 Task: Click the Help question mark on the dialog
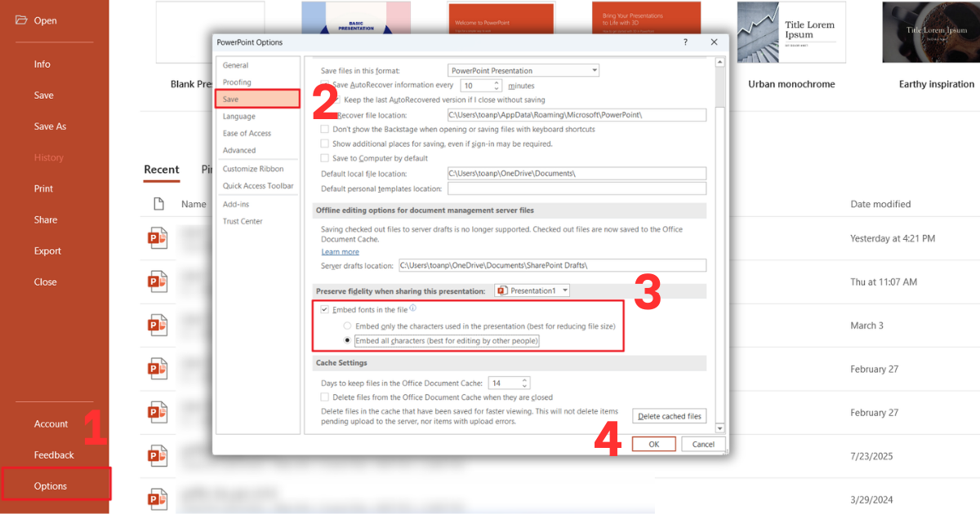click(x=684, y=42)
